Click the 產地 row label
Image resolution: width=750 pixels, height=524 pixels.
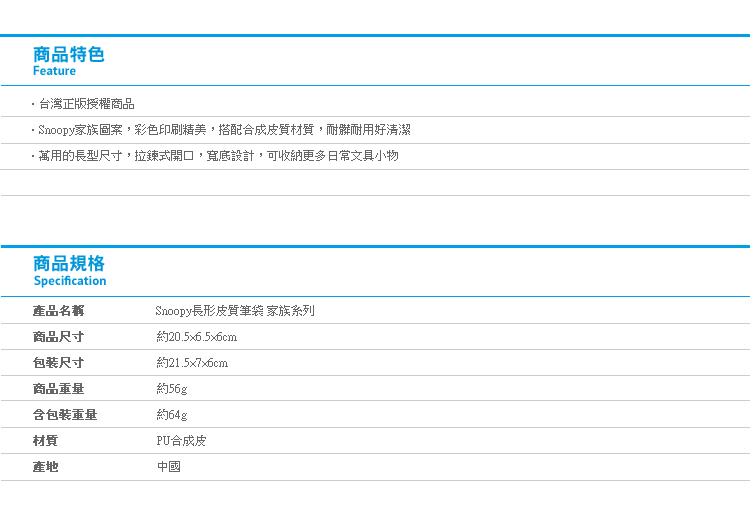[45, 466]
